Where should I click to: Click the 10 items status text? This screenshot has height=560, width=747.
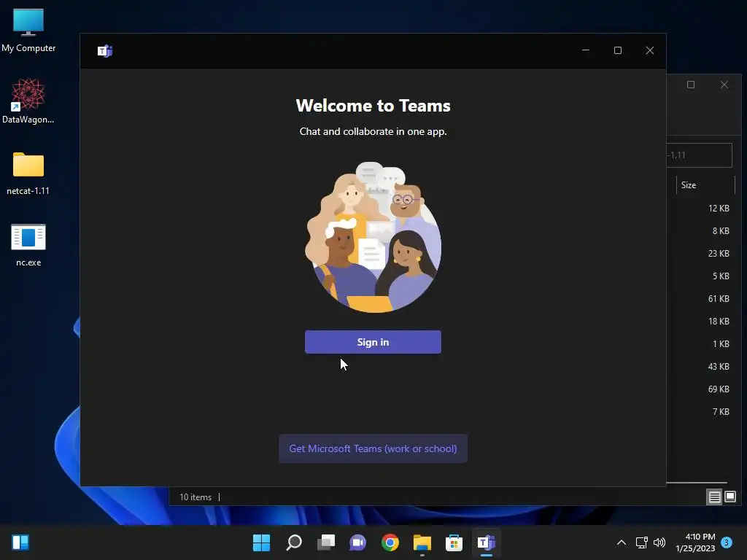click(196, 497)
